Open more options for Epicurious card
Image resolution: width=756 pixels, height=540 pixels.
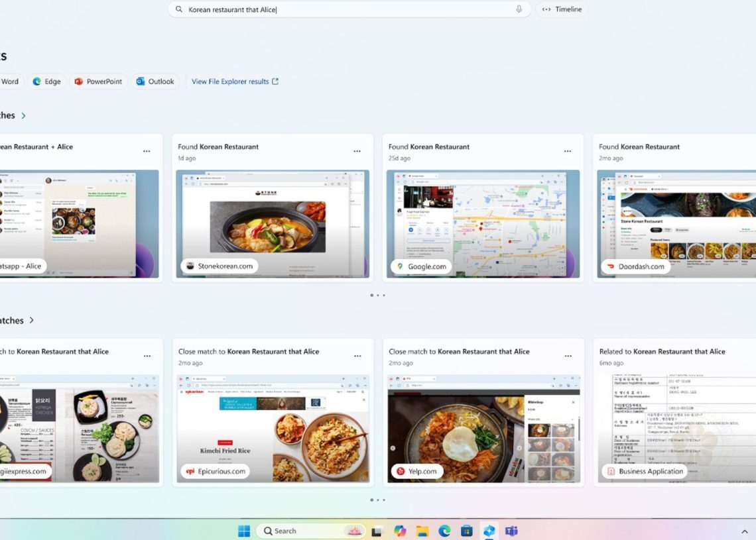tap(357, 356)
